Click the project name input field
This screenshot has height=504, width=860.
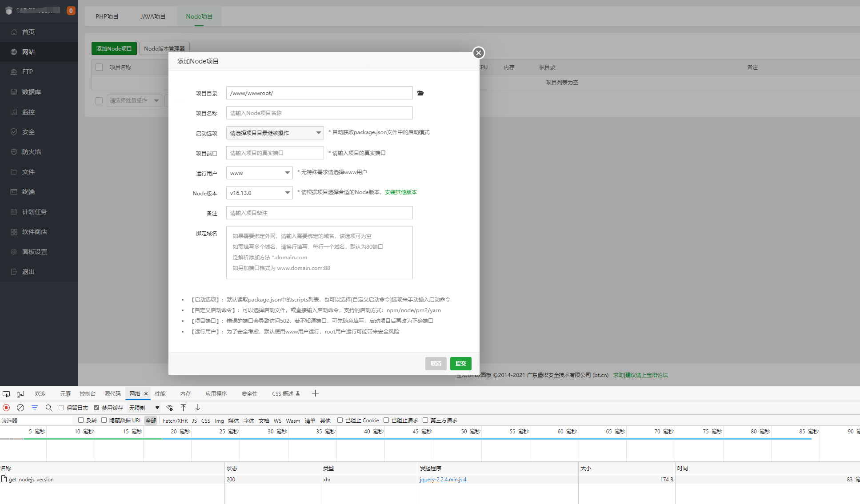pos(320,113)
